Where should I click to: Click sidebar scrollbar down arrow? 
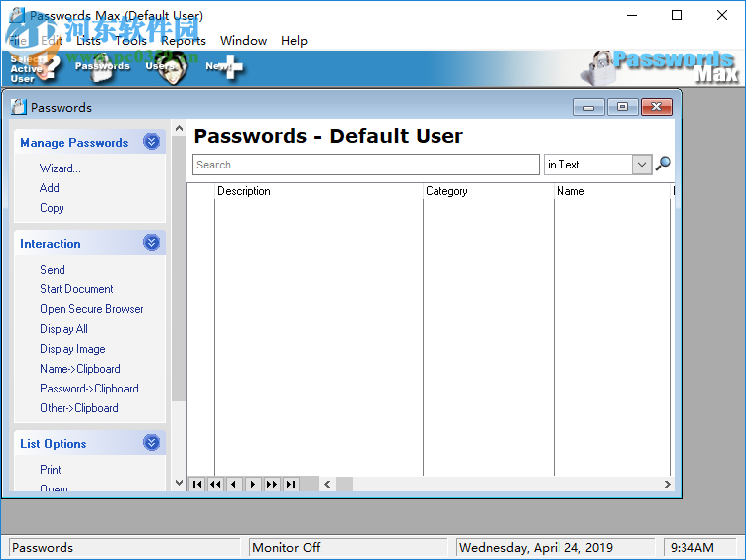pos(179,483)
